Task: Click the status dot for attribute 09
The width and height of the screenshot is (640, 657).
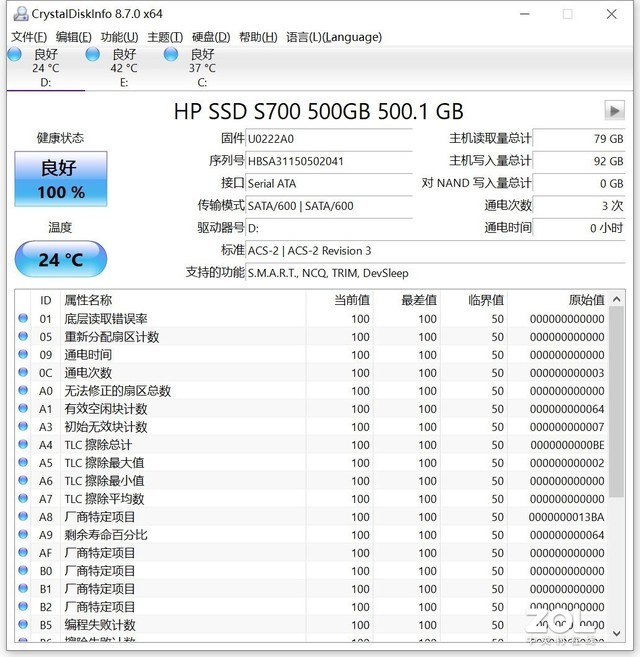Action: pos(23,354)
